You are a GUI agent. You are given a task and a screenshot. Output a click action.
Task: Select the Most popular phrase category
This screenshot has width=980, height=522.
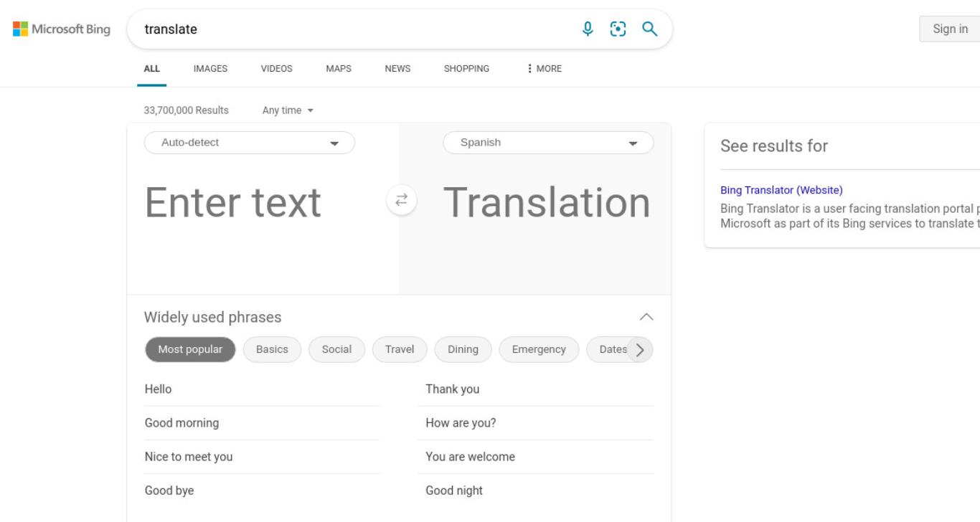190,350
